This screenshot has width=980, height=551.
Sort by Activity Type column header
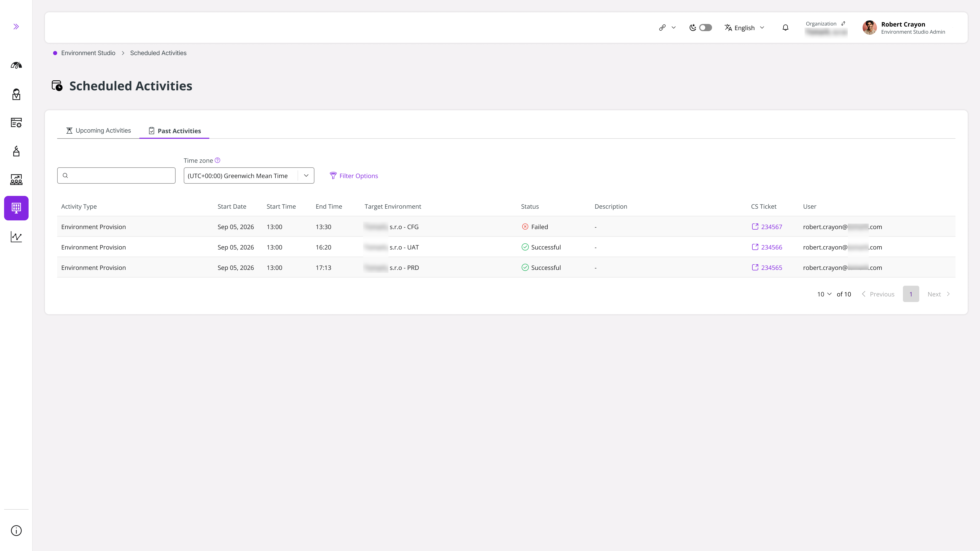point(79,206)
